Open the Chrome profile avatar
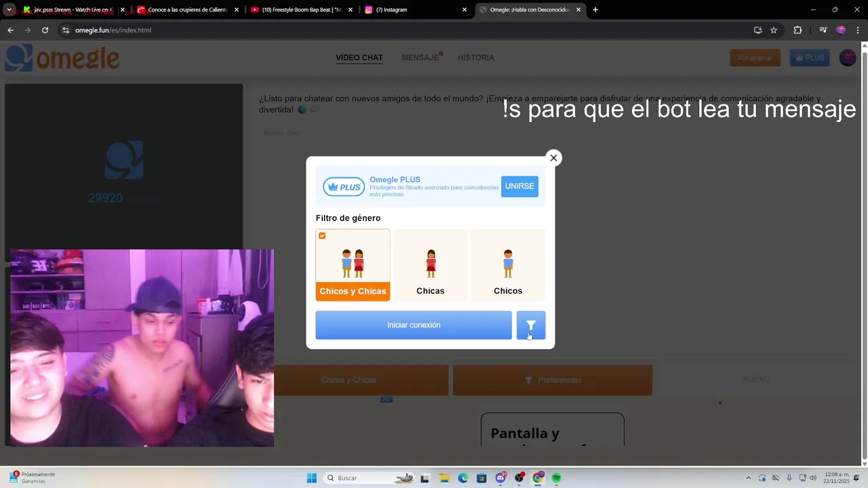The width and height of the screenshot is (868, 488). point(841,30)
